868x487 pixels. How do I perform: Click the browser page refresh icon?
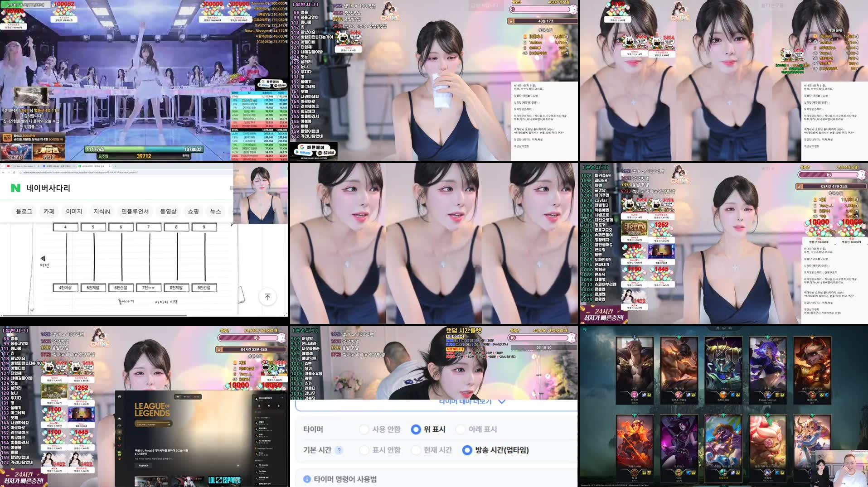tap(14, 172)
